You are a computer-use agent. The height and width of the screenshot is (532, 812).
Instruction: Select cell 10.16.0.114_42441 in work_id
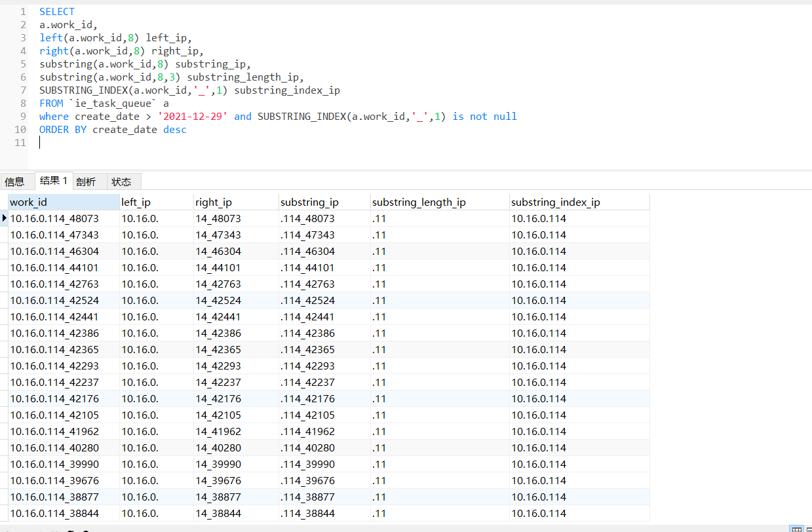[x=64, y=316]
